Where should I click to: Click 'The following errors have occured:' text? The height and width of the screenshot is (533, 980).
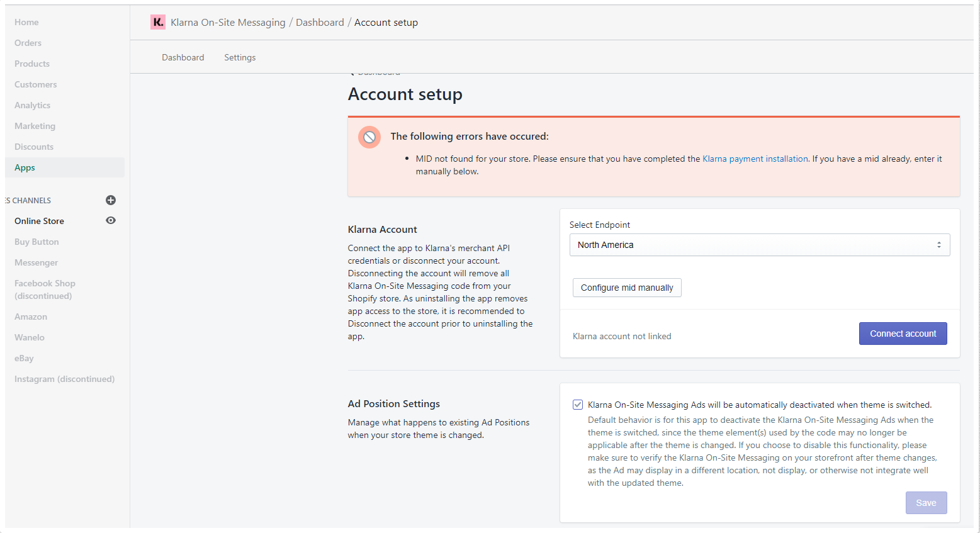coord(470,137)
